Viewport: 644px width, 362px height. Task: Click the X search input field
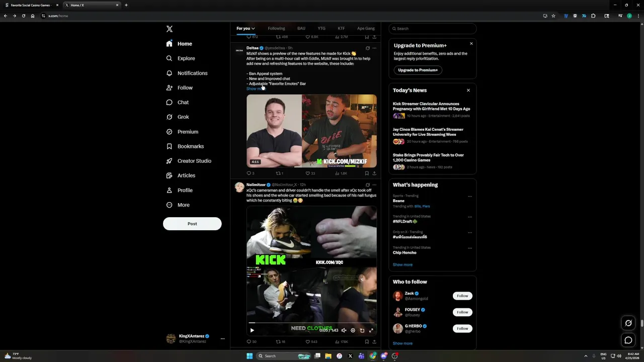[x=432, y=29]
